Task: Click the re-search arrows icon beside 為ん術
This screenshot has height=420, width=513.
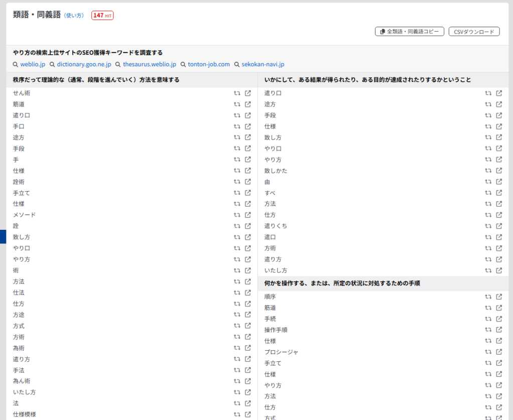Action: pos(237,381)
